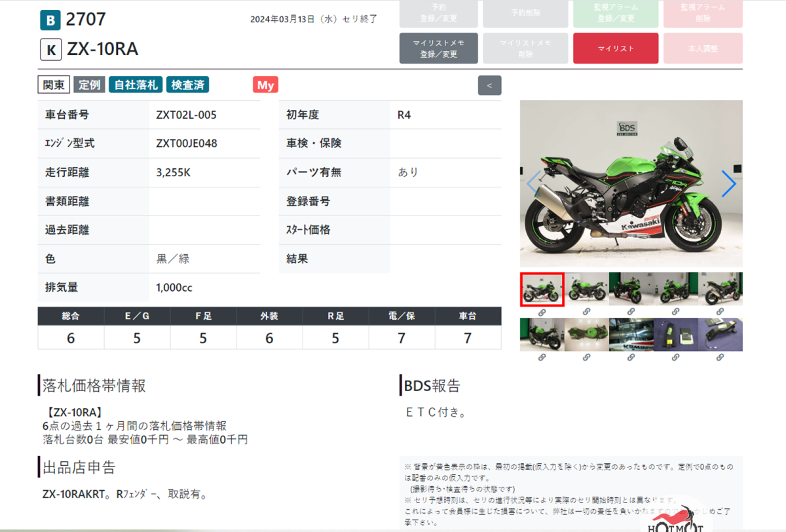Click the 監視アラーム 登録/変更 button
The image size is (786, 532).
click(616, 14)
